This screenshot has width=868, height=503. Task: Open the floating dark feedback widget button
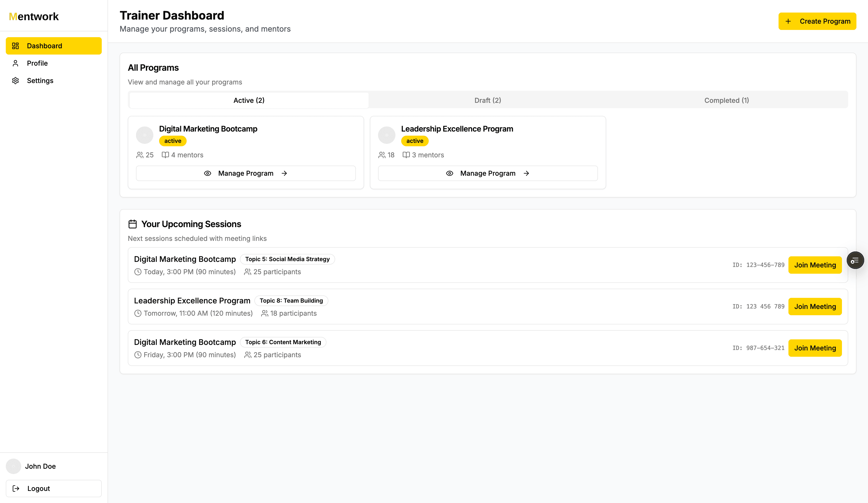tap(855, 260)
